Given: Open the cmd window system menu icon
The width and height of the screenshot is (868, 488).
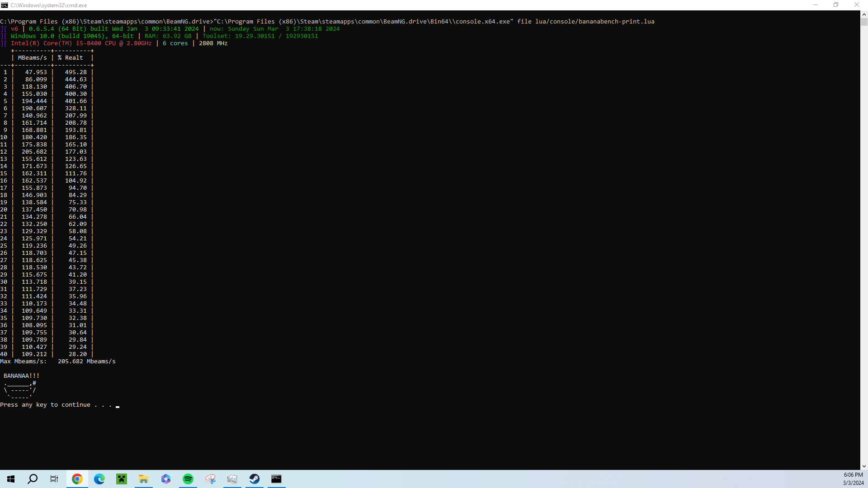Looking at the screenshot, I should coord(5,5).
